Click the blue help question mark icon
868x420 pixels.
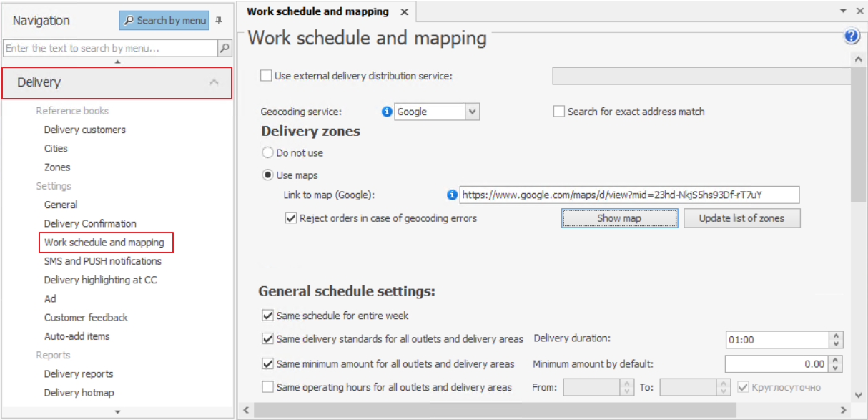tap(851, 37)
